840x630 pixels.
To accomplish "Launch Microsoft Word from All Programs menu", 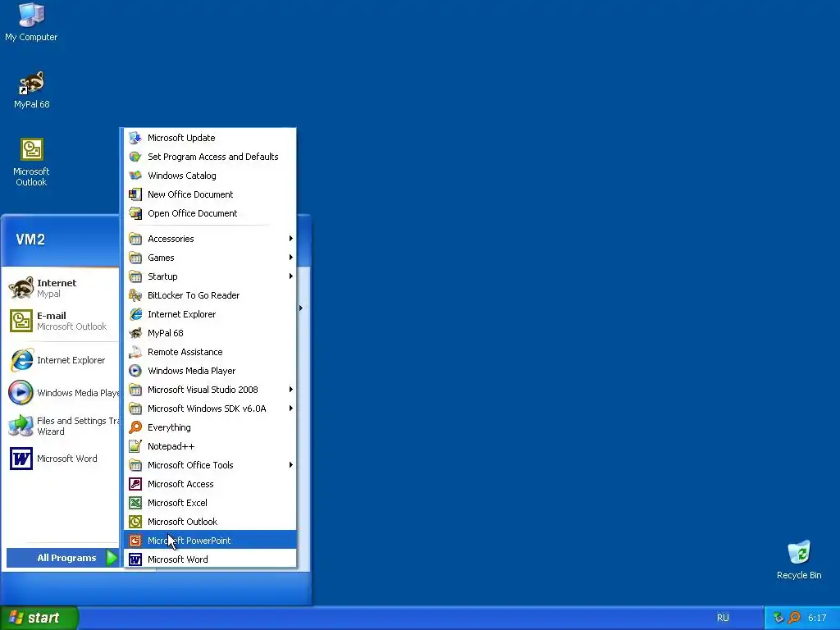I will [210, 559].
